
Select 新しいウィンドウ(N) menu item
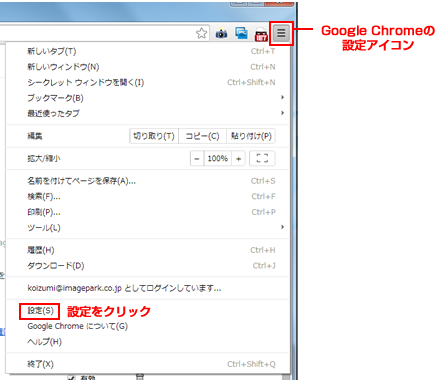pyautogui.click(x=148, y=67)
